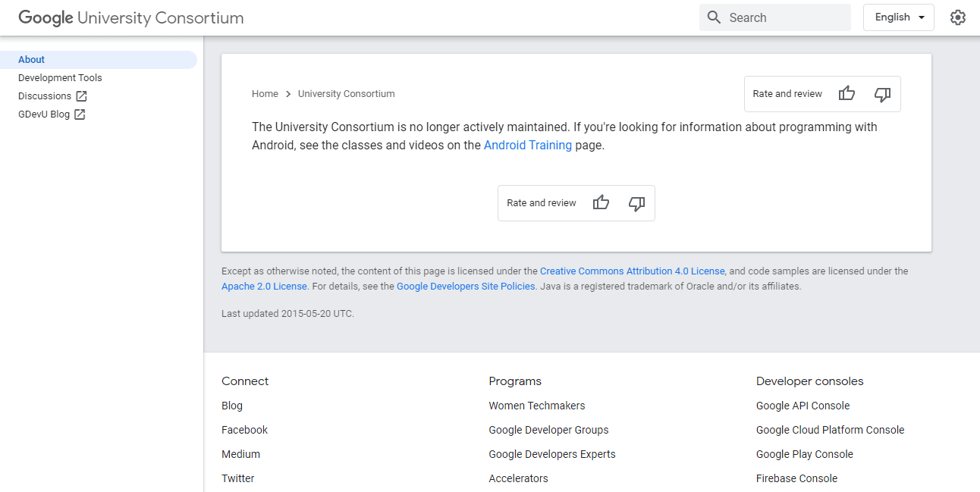Screen dimensions: 980x492
Task: Open Creative Commons Attribution 4.0 License link
Action: tap(632, 271)
